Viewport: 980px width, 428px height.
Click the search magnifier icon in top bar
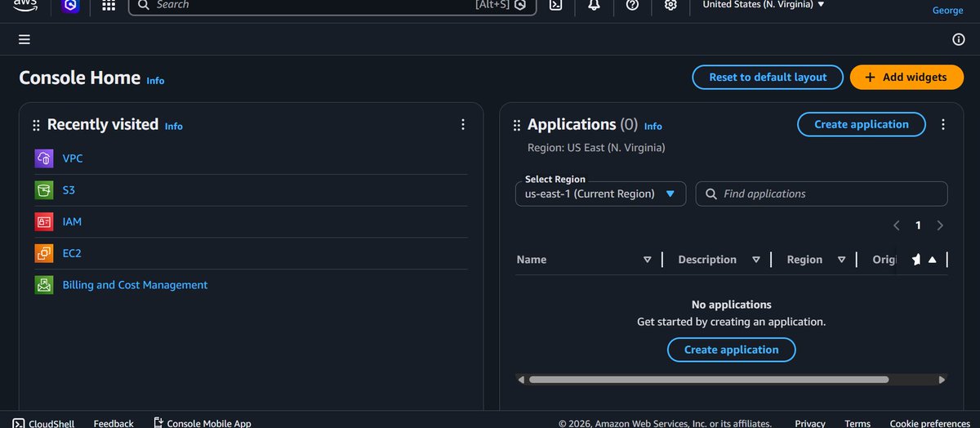click(x=143, y=5)
